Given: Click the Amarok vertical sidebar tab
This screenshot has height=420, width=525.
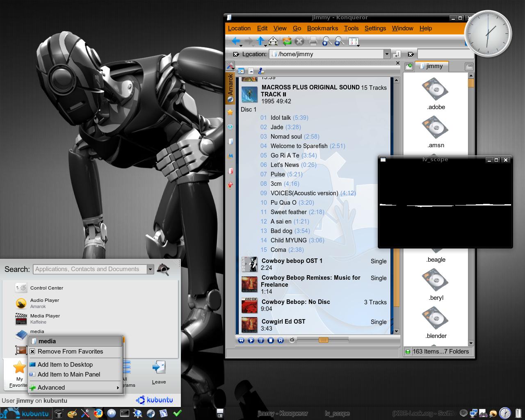Looking at the screenshot, I should pos(230,88).
